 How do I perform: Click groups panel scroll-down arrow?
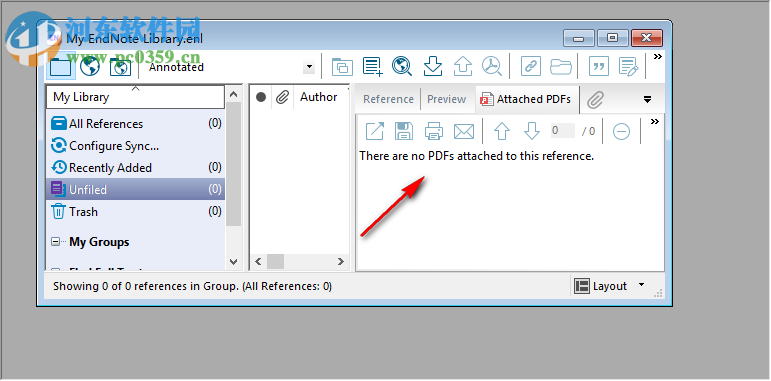click(x=234, y=262)
